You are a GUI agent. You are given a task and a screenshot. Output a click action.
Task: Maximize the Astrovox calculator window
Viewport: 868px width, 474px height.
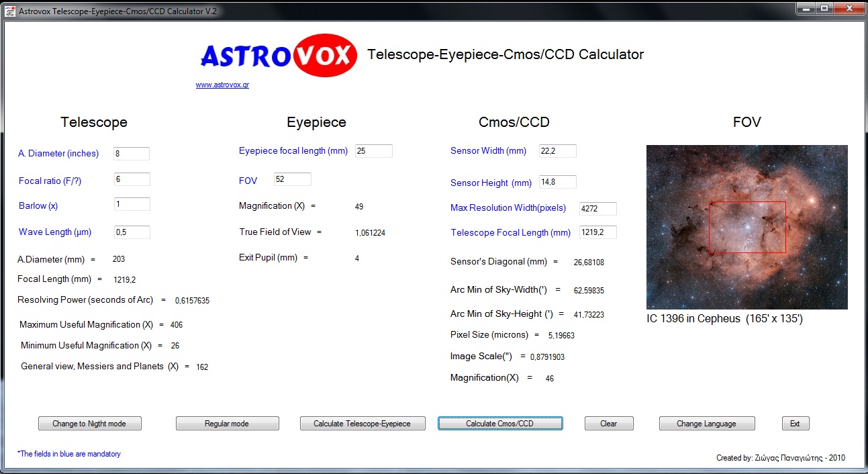pyautogui.click(x=824, y=9)
